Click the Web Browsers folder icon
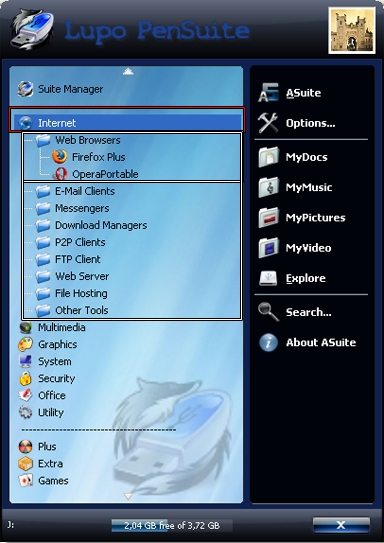Screen dimensions: 384x543 coord(43,140)
